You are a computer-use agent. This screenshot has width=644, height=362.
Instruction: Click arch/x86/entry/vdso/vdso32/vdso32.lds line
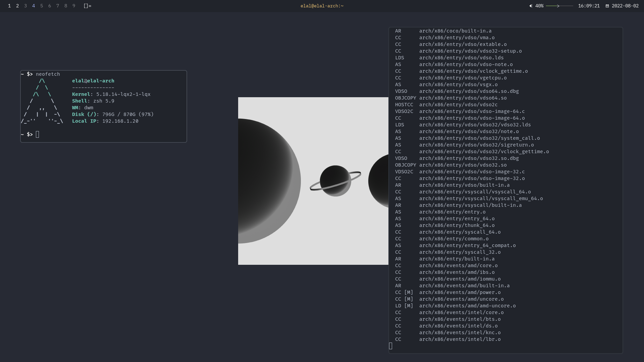click(x=463, y=125)
